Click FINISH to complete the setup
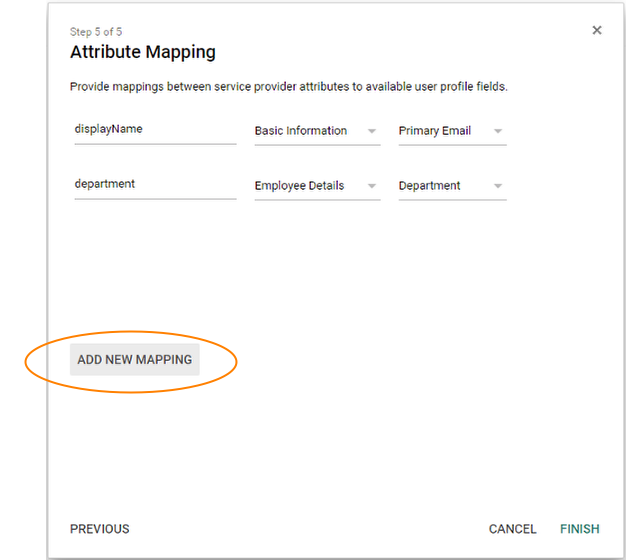This screenshot has height=560, width=626. [x=580, y=529]
